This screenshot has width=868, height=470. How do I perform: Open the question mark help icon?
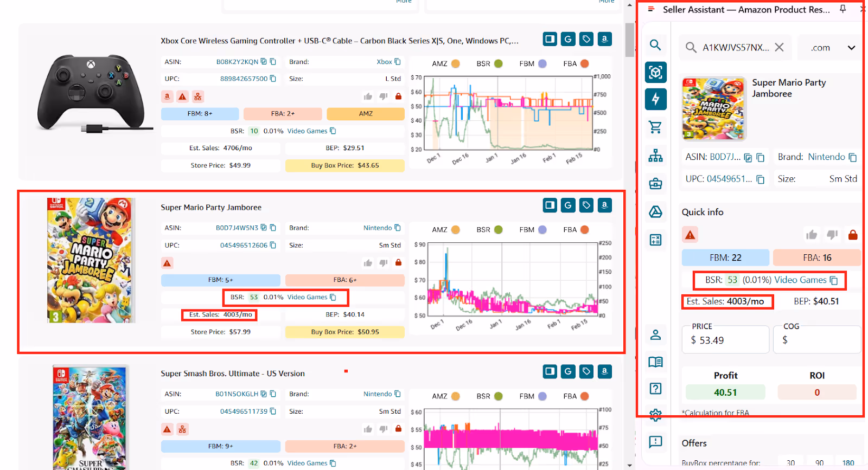coord(655,388)
